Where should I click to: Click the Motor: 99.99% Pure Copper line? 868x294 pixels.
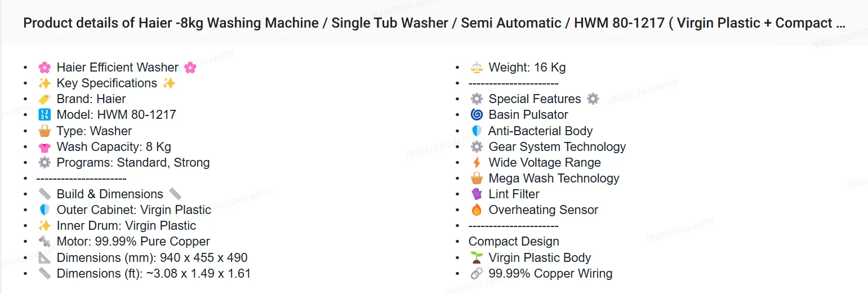[x=133, y=242]
